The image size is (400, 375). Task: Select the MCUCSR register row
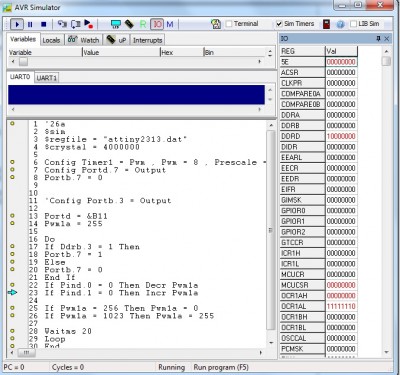pos(319,285)
